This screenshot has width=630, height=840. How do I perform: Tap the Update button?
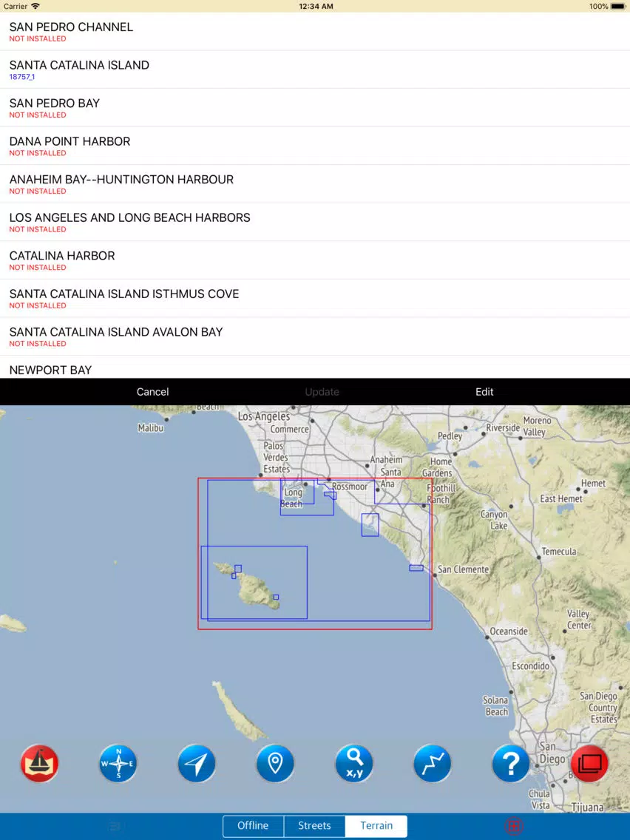[x=322, y=392]
